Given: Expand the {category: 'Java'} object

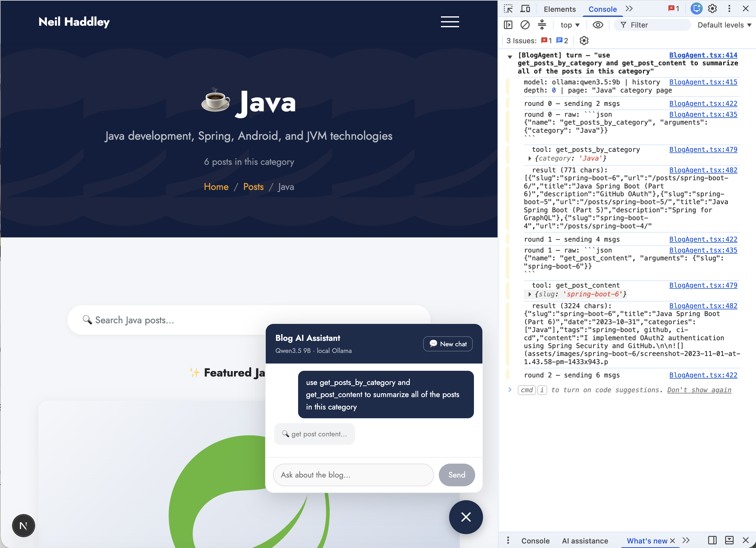Looking at the screenshot, I should click(530, 158).
